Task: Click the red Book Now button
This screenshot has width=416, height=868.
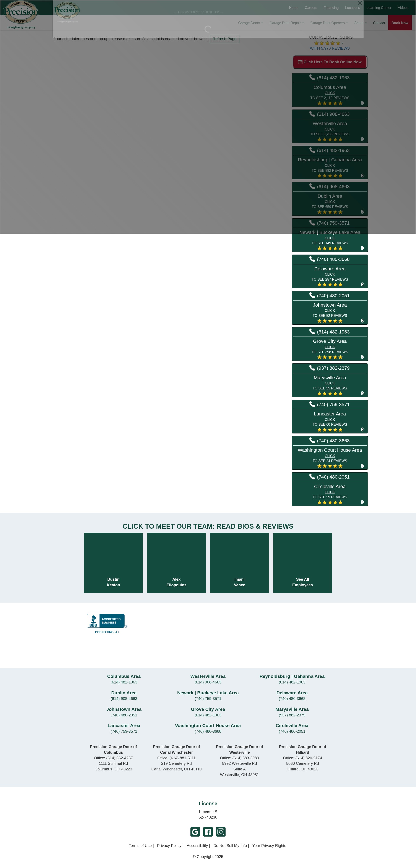Action: click(400, 23)
